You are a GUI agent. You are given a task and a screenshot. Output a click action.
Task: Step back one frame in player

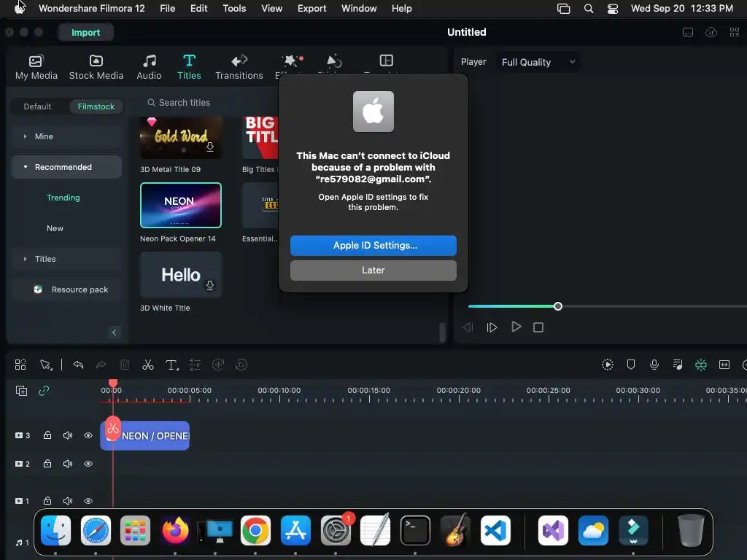coord(468,327)
